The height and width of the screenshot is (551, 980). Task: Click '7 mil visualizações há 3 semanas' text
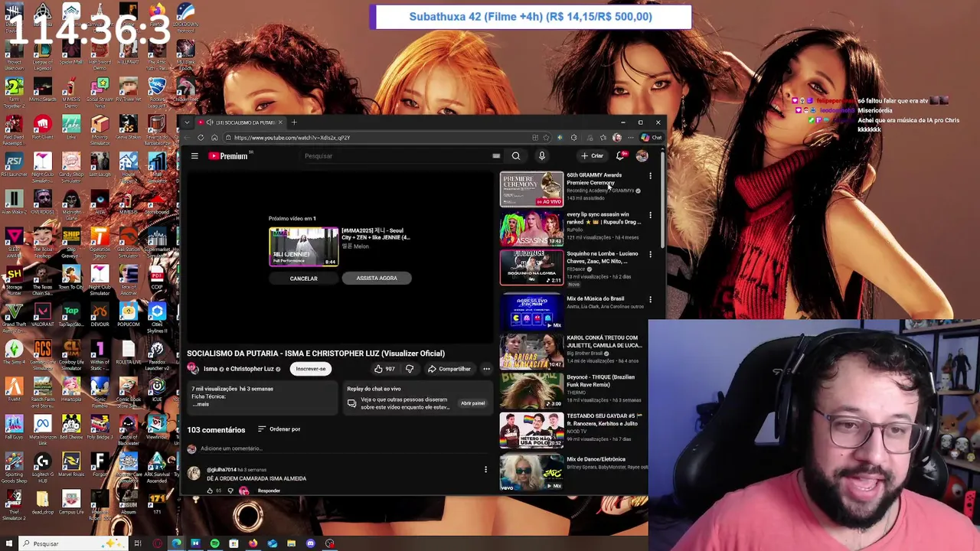232,389
